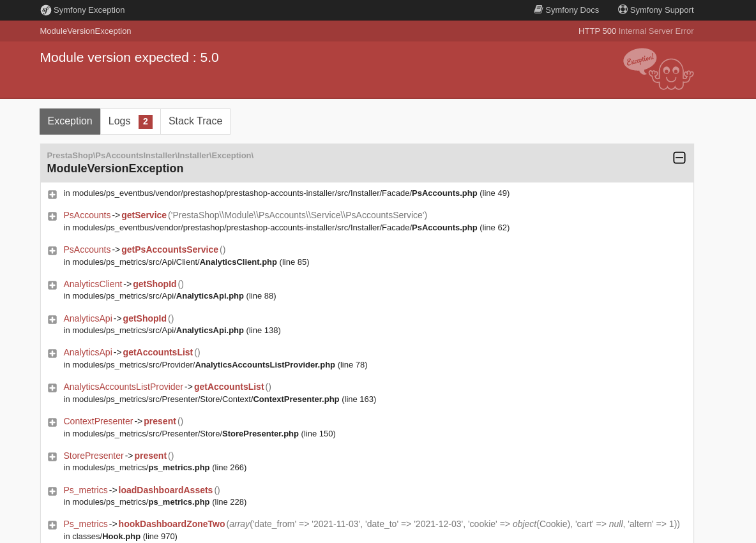Viewport: 756px width, 543px height.
Task: Expand the ContextPresenter present trace entry
Action: 52,422
